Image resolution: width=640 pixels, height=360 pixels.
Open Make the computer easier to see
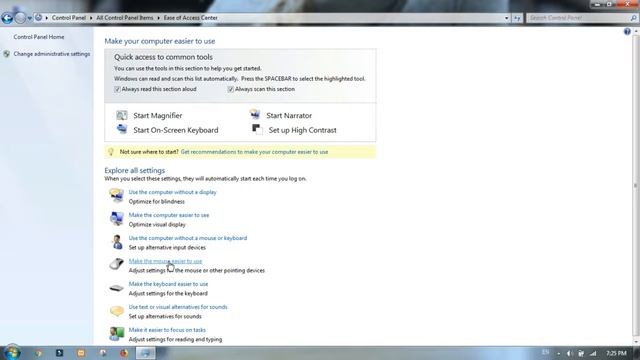169,215
